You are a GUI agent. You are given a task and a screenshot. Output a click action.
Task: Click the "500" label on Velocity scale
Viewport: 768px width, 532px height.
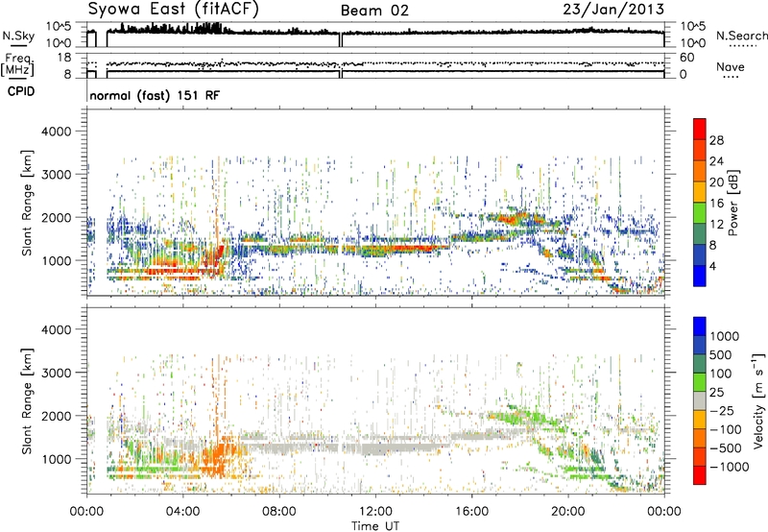pyautogui.click(x=720, y=355)
